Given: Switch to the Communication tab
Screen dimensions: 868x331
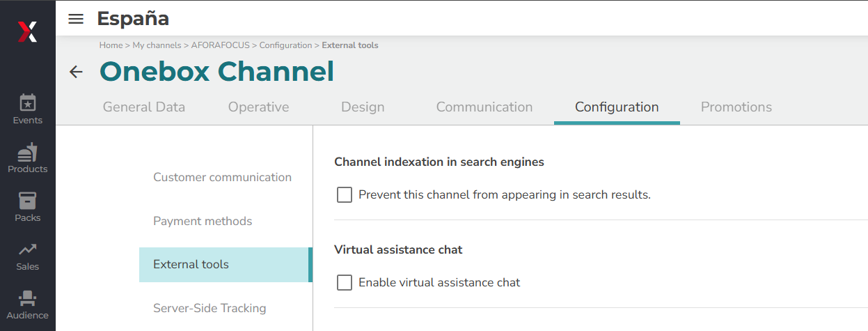Looking at the screenshot, I should (484, 107).
